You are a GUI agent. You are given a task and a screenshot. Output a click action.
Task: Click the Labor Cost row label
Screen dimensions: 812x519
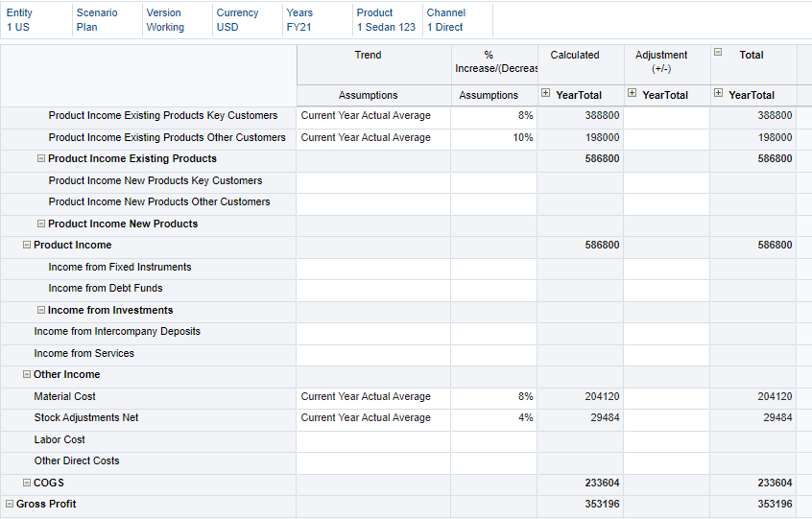60,439
